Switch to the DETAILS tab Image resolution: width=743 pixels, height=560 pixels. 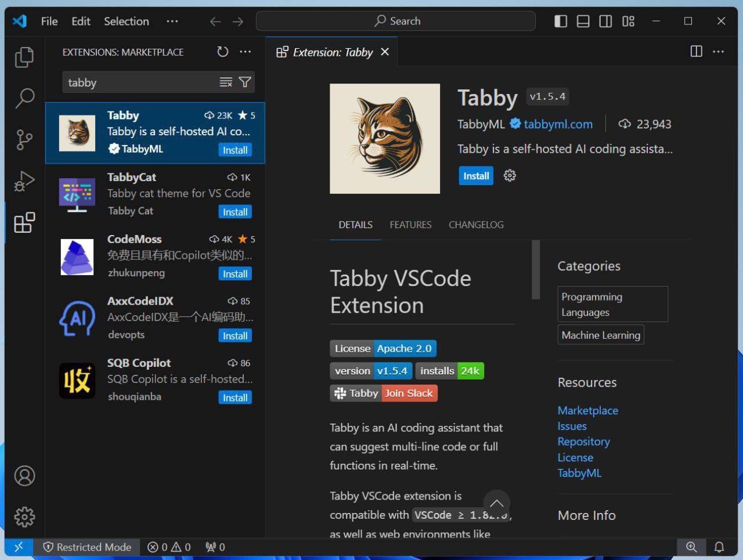[355, 225]
